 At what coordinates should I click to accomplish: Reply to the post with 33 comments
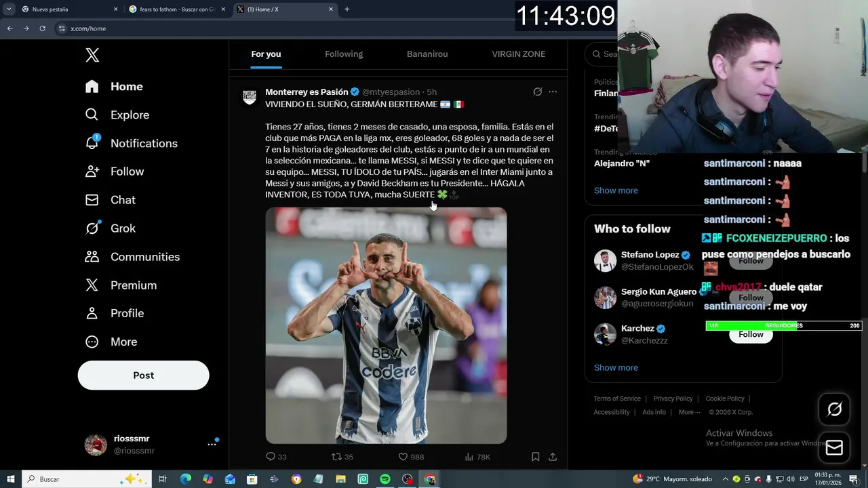[x=275, y=457]
